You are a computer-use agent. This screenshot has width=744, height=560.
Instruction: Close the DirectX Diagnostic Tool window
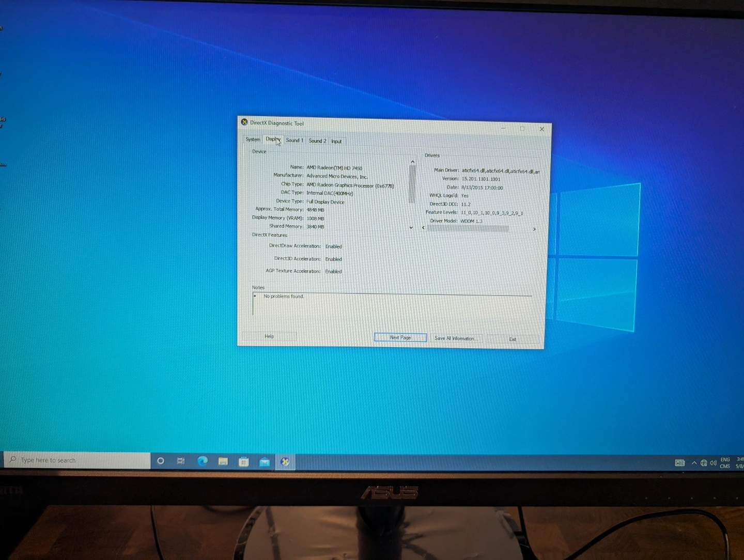click(x=541, y=129)
